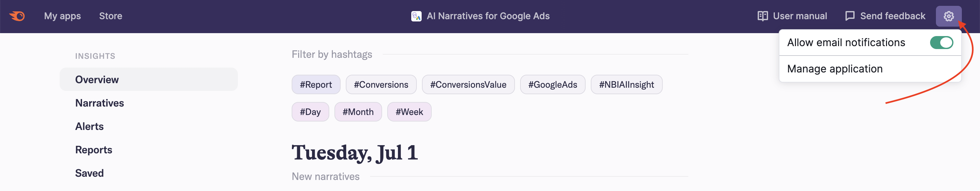Viewport: 980px width, 191px height.
Task: Click the Send feedback speech bubble icon
Action: pyautogui.click(x=849, y=16)
